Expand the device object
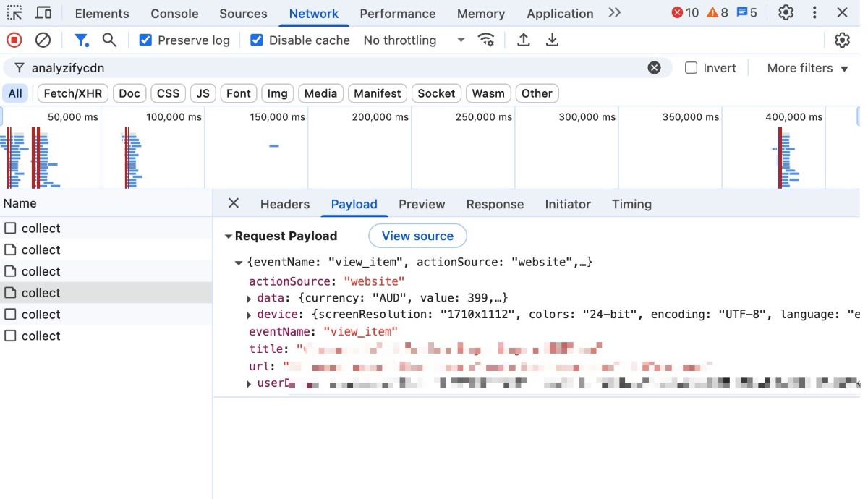Image resolution: width=868 pixels, height=499 pixels. (250, 315)
